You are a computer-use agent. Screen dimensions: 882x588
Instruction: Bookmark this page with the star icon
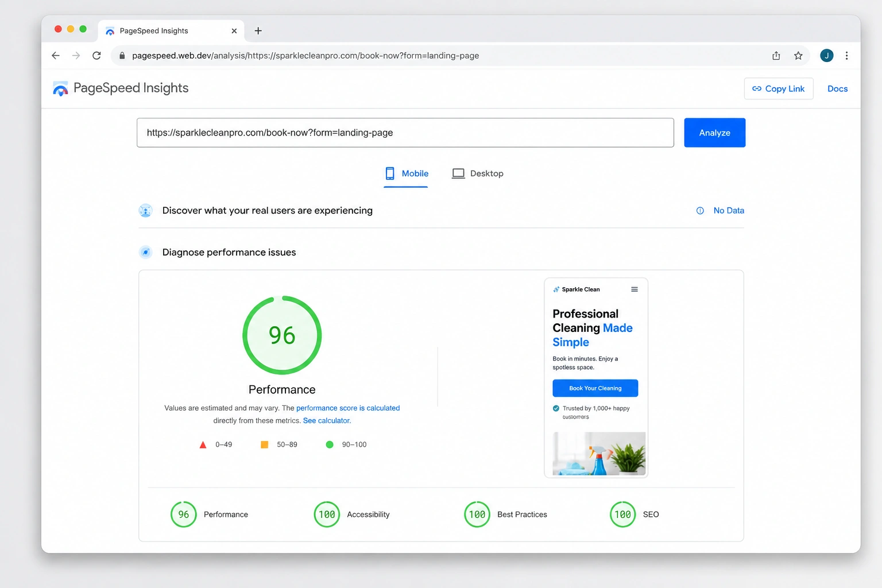(x=798, y=56)
